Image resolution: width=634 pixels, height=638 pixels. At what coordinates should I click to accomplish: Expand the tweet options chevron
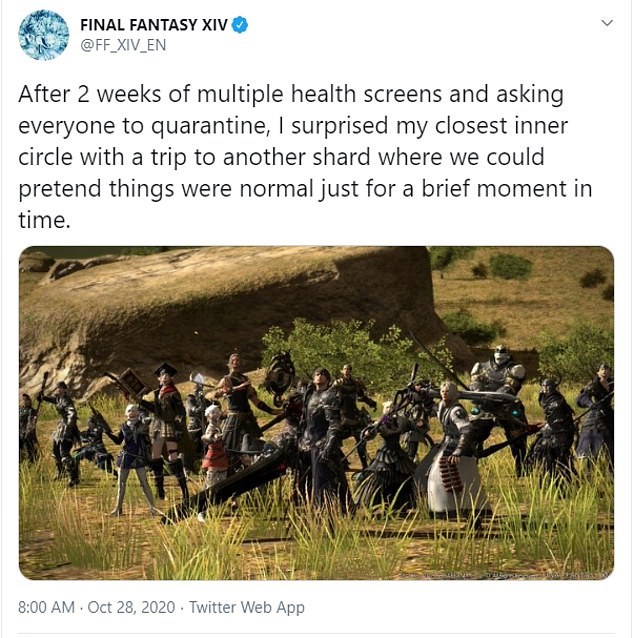point(607,23)
